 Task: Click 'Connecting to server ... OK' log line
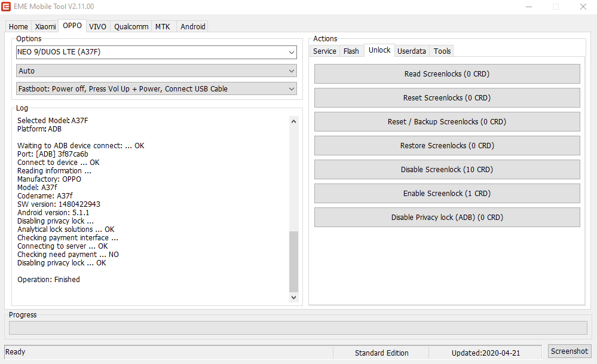tap(62, 246)
